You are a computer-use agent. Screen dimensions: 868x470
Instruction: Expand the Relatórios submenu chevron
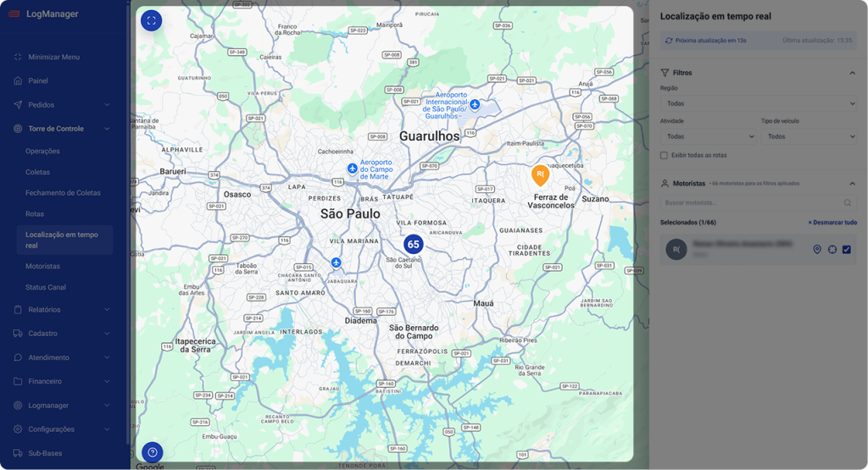pos(107,310)
